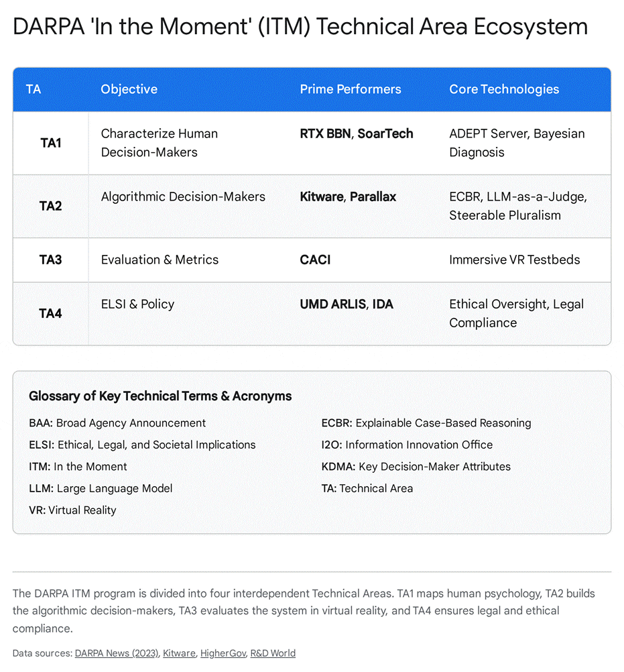Select the TA4 row label
The width and height of the screenshot is (624, 672).
click(50, 313)
